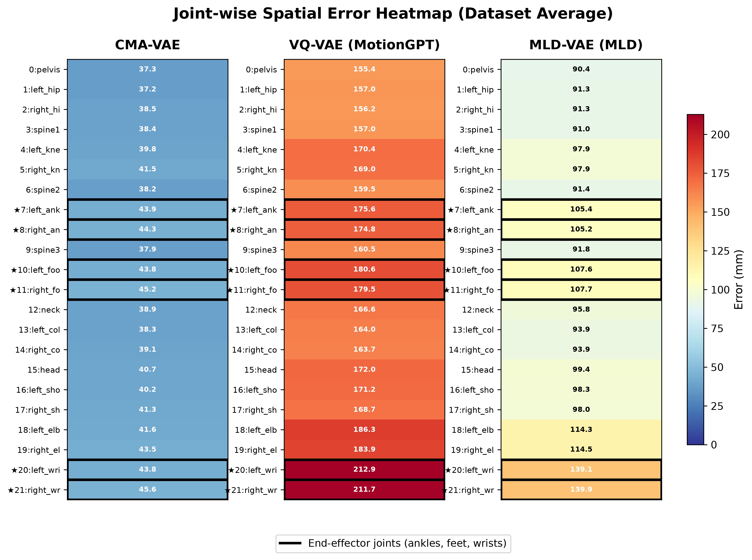Click the star beside CMA-VAE 10:left_foo label
Viewport: 752px width, 560px height.
click(14, 270)
